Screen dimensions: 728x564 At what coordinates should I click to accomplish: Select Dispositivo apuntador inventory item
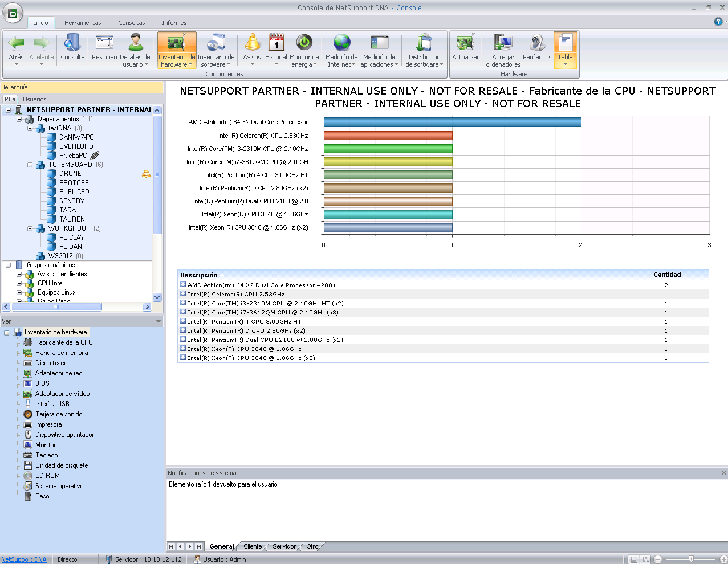[64, 435]
